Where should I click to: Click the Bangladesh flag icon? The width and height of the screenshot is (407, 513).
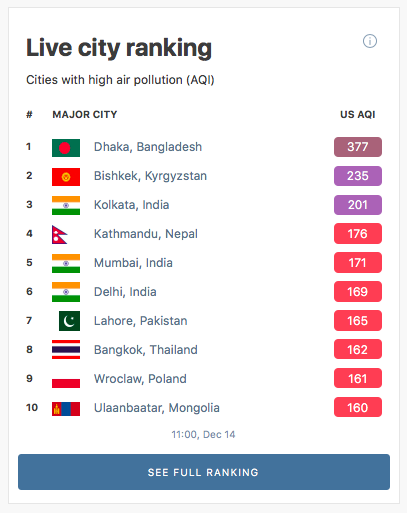(x=66, y=148)
